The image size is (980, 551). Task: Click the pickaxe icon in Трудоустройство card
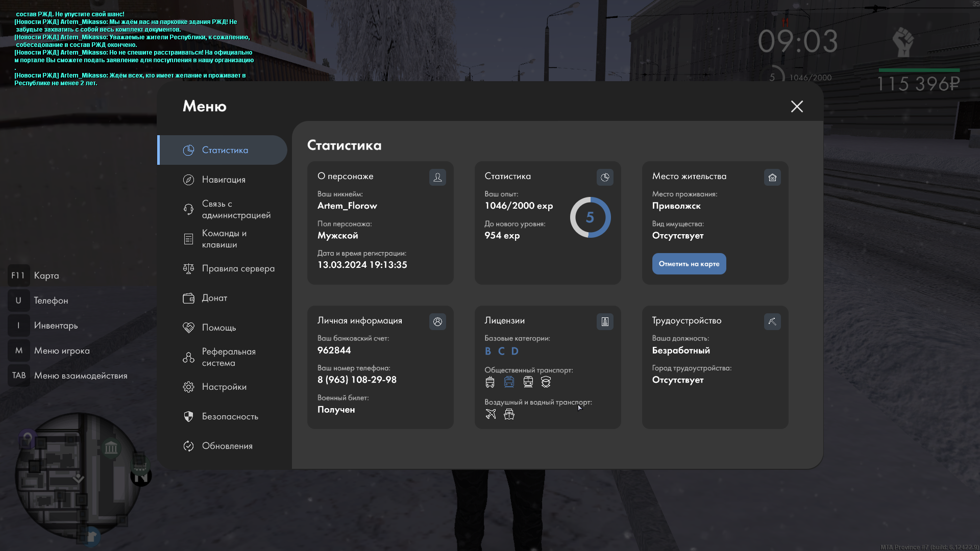tap(772, 321)
